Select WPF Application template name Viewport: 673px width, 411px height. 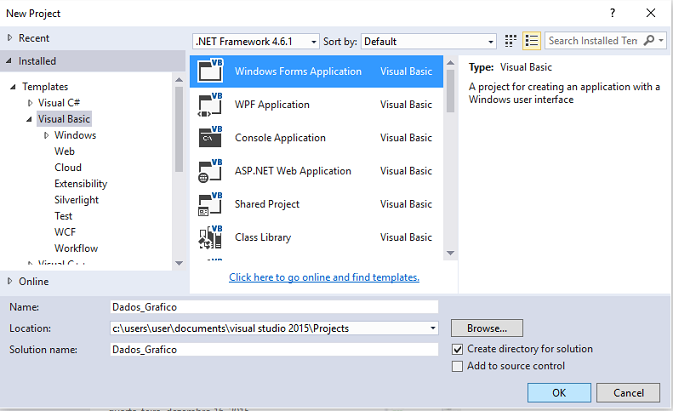pyautogui.click(x=272, y=104)
